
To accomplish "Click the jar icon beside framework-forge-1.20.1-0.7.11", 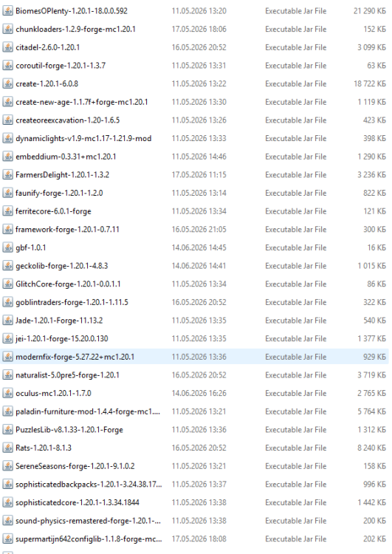I will pyautogui.click(x=8, y=229).
